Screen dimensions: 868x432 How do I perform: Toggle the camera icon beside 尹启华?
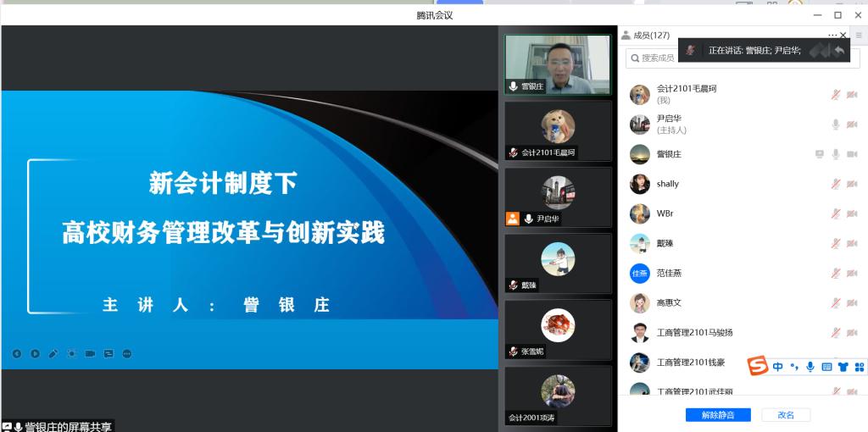pyautogui.click(x=852, y=125)
